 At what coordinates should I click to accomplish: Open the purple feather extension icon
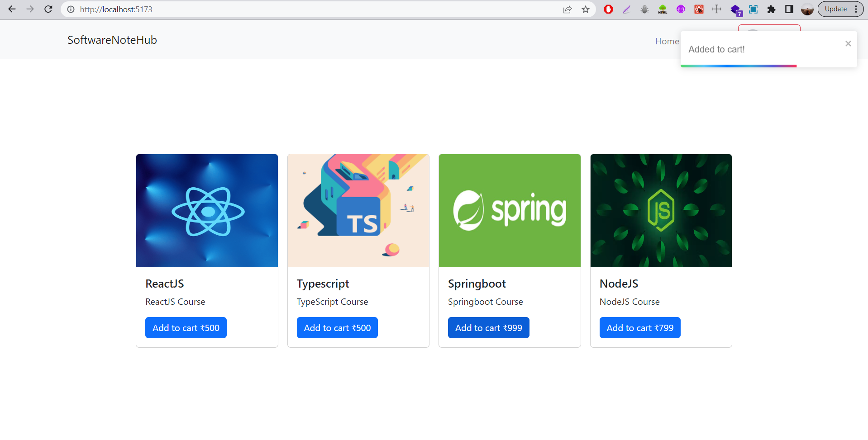[x=626, y=9]
